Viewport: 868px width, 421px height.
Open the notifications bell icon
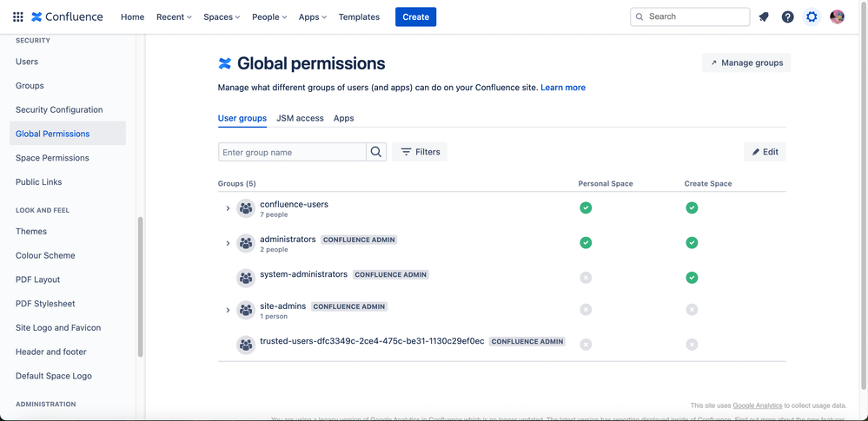[x=764, y=16]
